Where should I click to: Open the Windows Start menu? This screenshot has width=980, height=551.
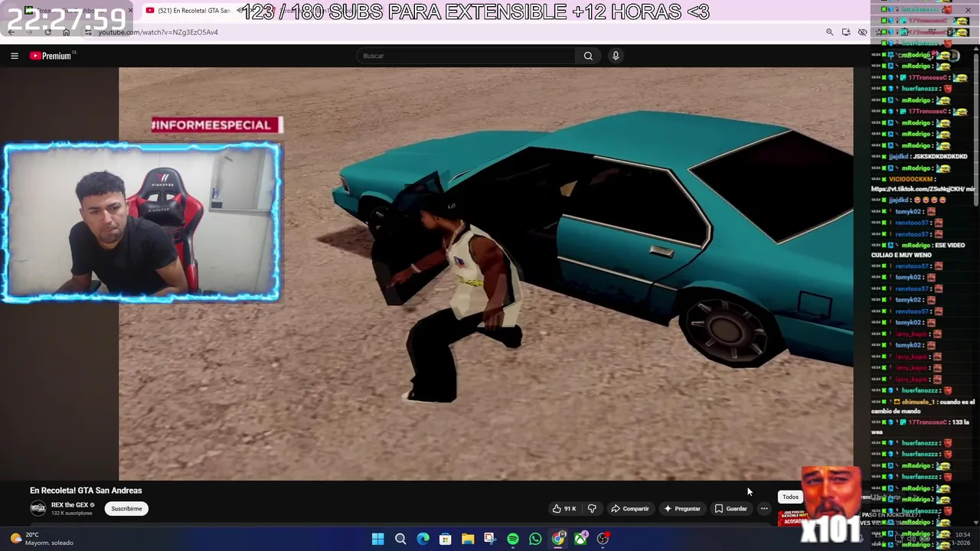point(377,539)
